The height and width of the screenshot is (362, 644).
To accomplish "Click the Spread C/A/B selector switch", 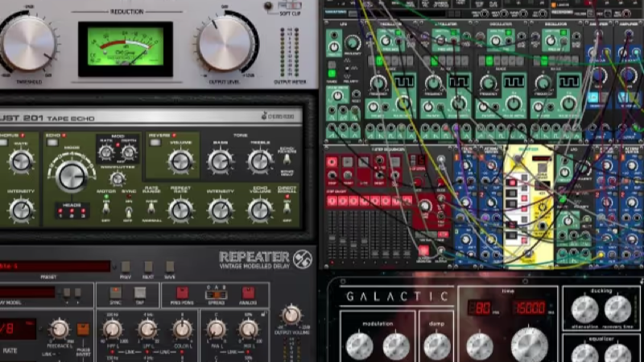I will [216, 294].
